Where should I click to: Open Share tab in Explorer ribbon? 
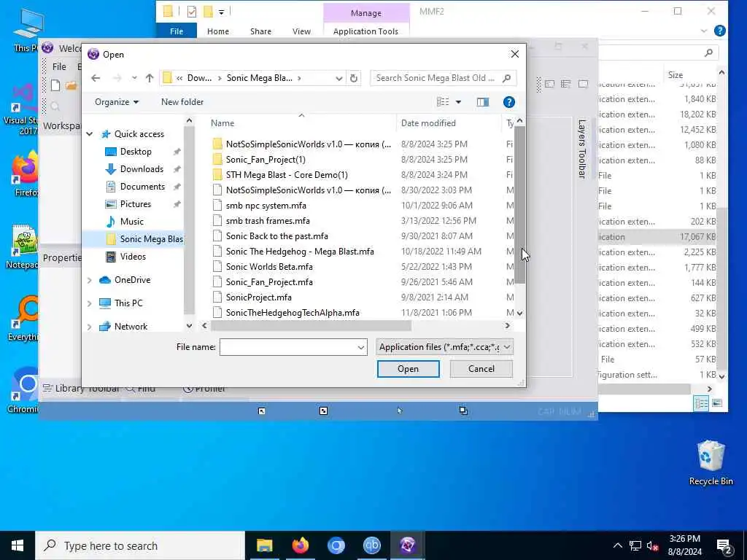(260, 31)
